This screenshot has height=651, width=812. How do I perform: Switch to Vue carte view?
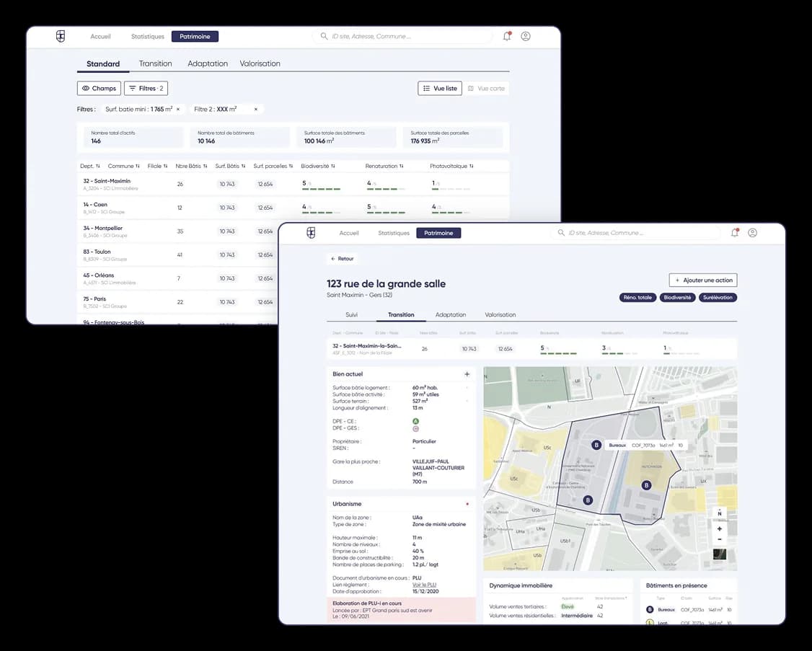click(x=486, y=89)
